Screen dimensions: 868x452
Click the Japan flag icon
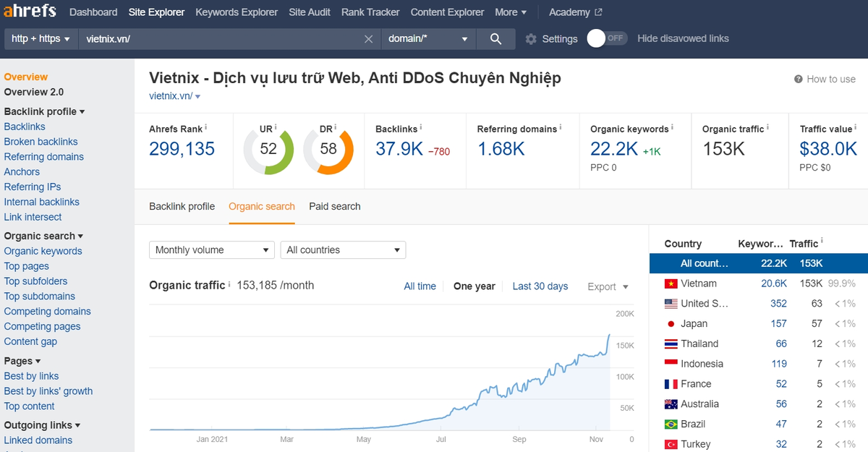pyautogui.click(x=671, y=324)
